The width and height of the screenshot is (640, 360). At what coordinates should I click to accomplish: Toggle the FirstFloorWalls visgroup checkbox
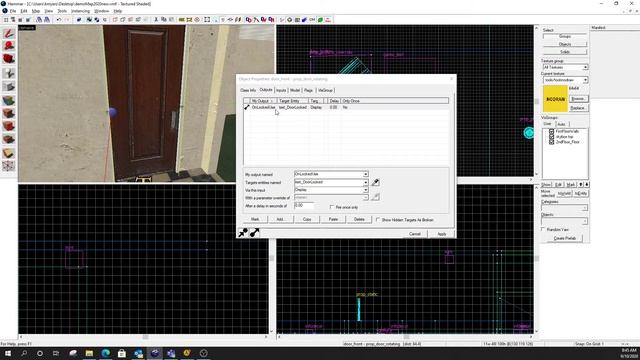pos(551,131)
